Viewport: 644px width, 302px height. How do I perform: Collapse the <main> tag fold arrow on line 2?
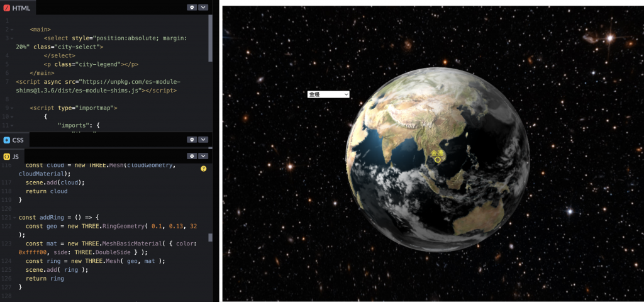[11, 30]
